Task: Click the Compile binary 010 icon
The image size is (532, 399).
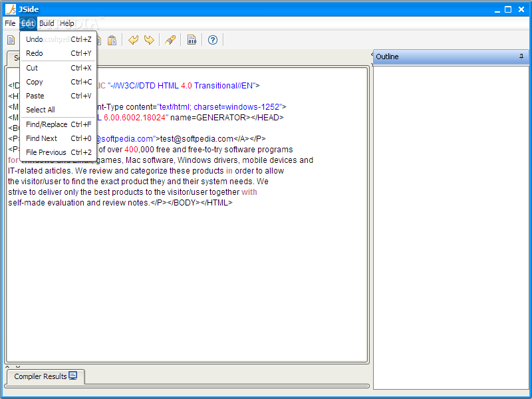Action: point(192,40)
